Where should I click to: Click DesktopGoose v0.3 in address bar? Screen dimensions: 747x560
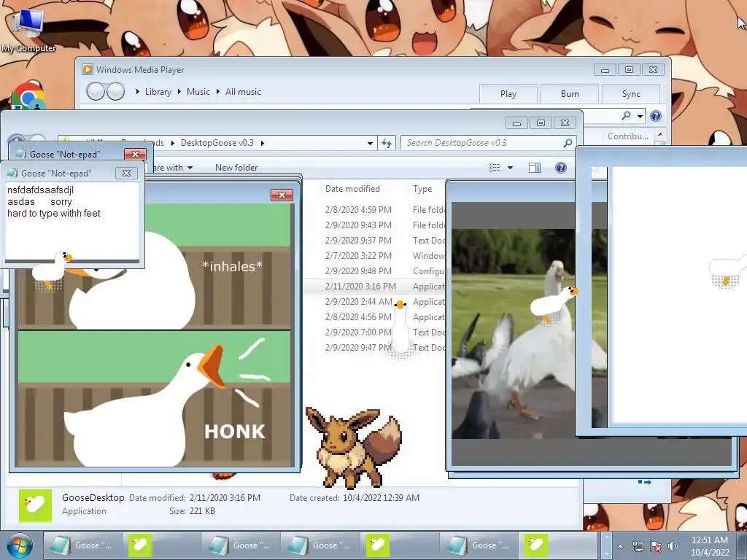click(217, 143)
